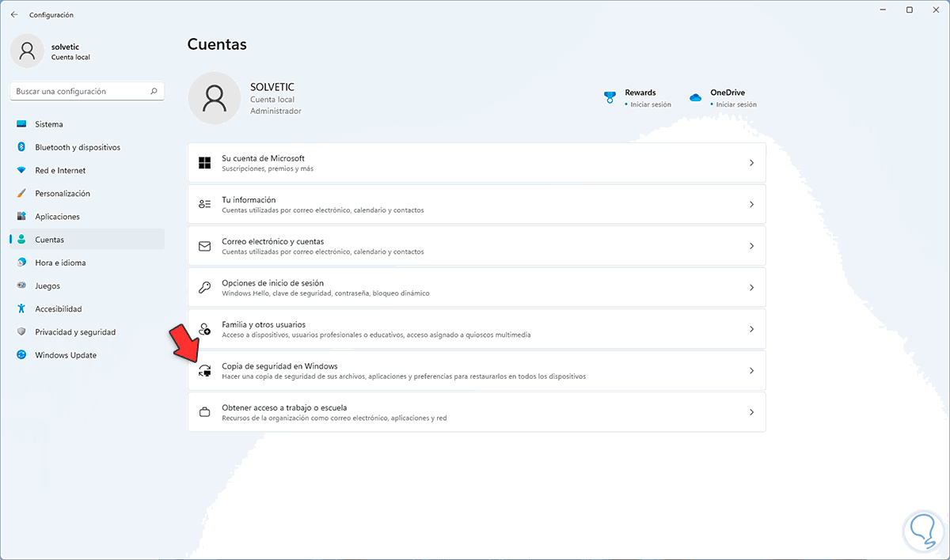Open the Accesibilidad label in the sidebar
Screen dimensions: 950x560
click(x=59, y=308)
